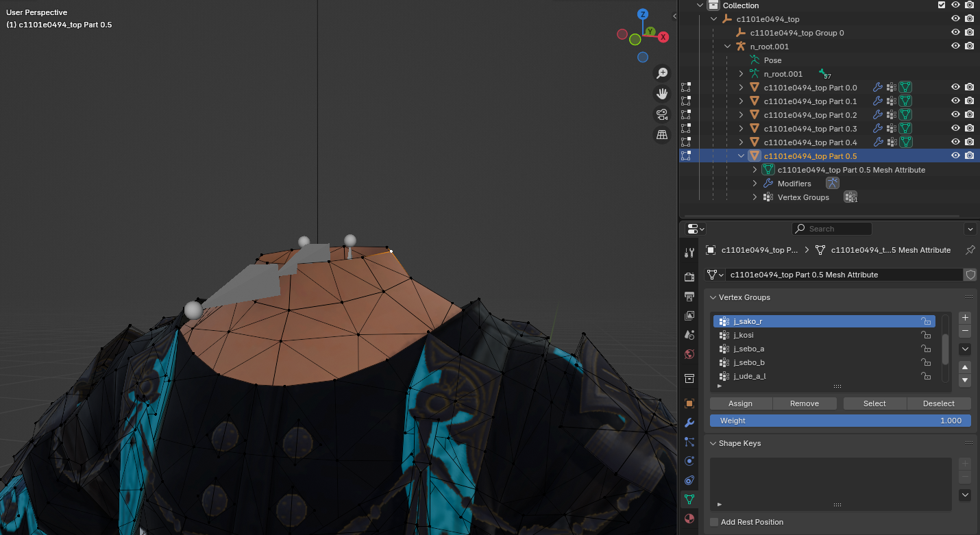The image size is (980, 535).
Task: Click Part 0.0 mesh data icon
Action: [x=905, y=88]
